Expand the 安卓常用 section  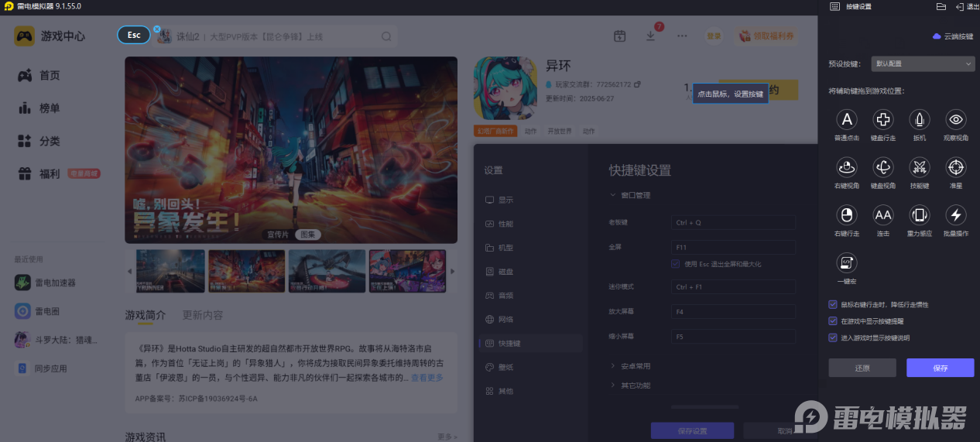[630, 366]
